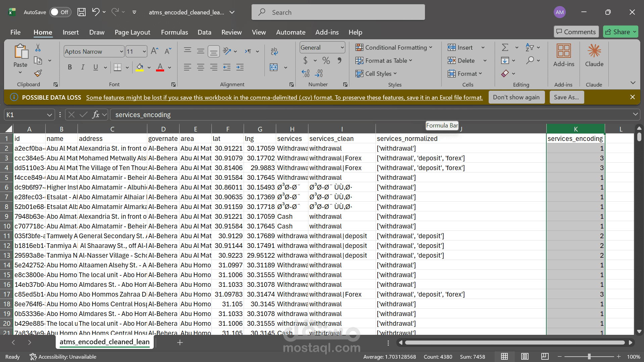Click the Copy icon in Clipboard group
This screenshot has width=644, height=362.
pyautogui.click(x=38, y=61)
